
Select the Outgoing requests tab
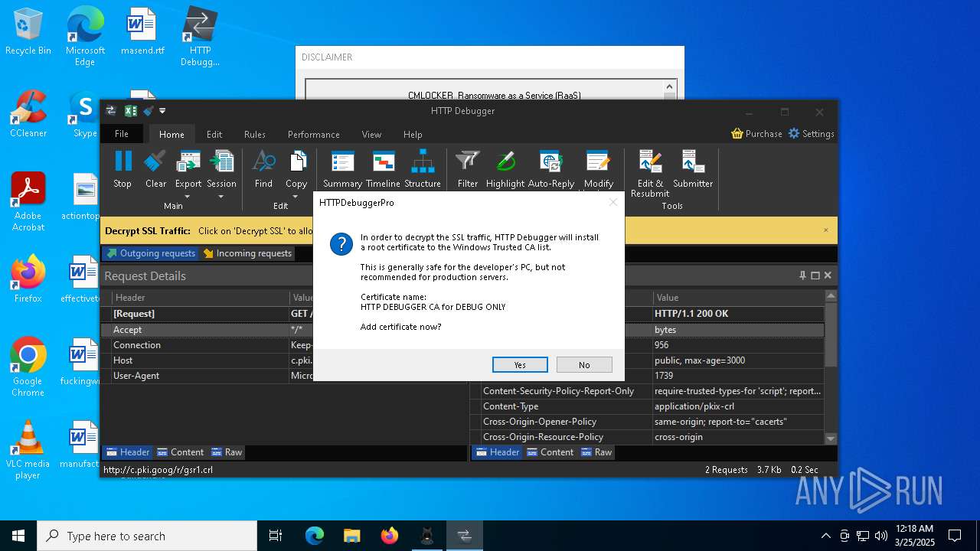150,253
